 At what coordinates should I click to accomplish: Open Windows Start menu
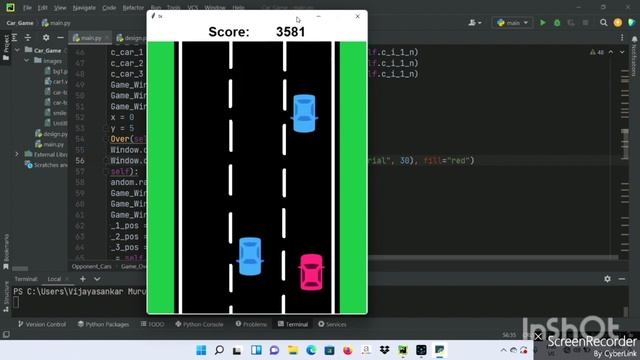[201, 350]
